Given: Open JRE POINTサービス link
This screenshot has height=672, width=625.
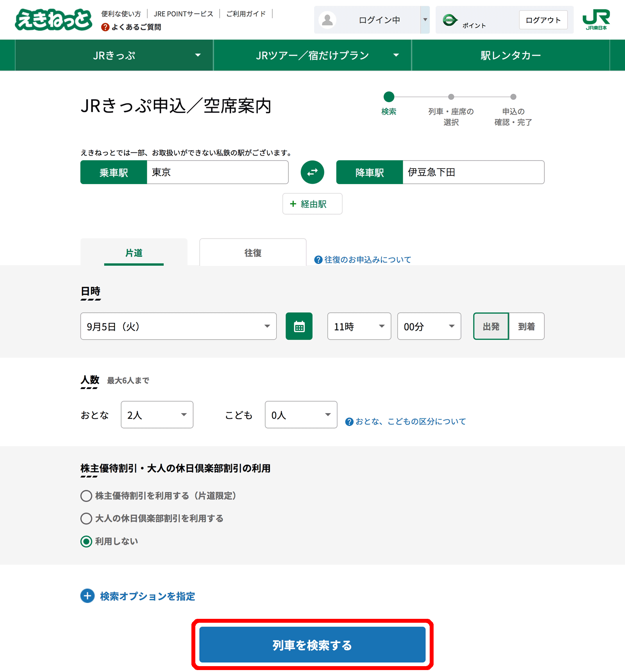Looking at the screenshot, I should click(184, 14).
